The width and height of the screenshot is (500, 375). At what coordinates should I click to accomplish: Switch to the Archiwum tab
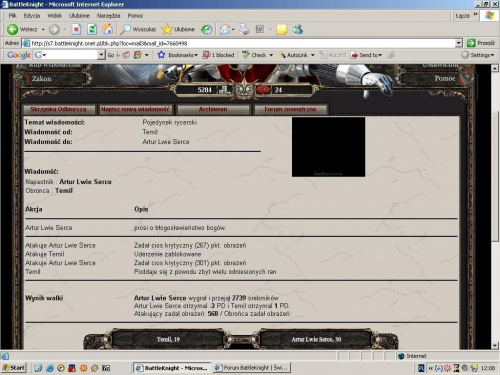(x=213, y=109)
